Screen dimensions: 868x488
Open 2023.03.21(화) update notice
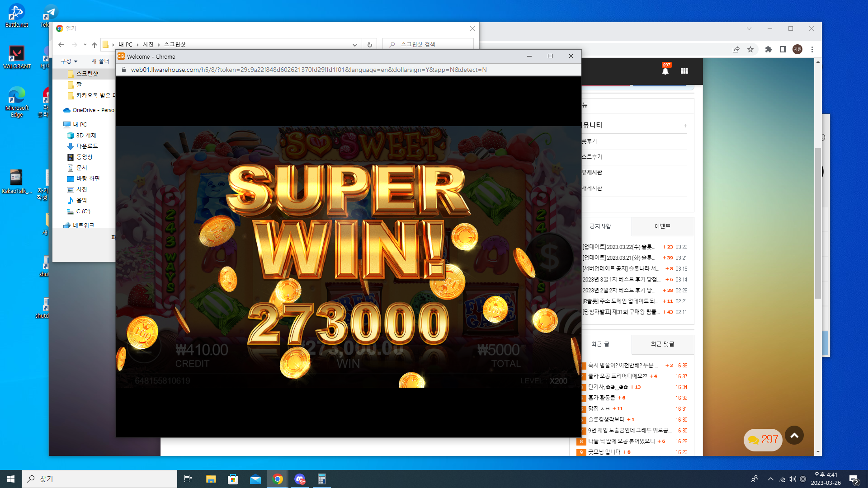(x=618, y=258)
